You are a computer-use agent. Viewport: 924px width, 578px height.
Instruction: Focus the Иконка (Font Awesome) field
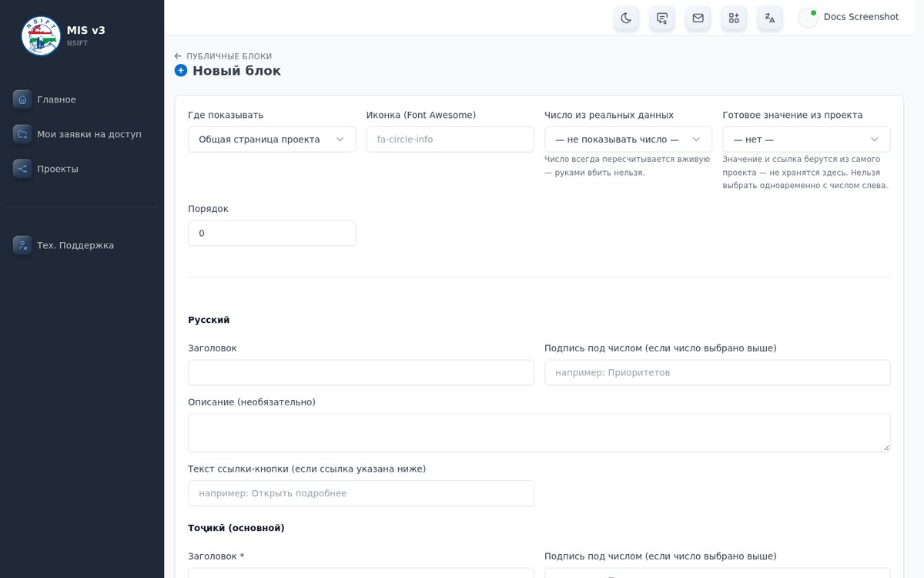tap(450, 139)
